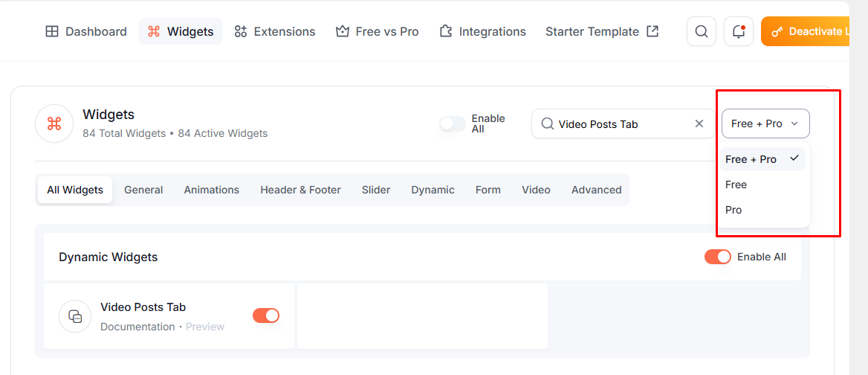The image size is (868, 375).
Task: Open the Video Posts Tab Preview link
Action: [205, 327]
